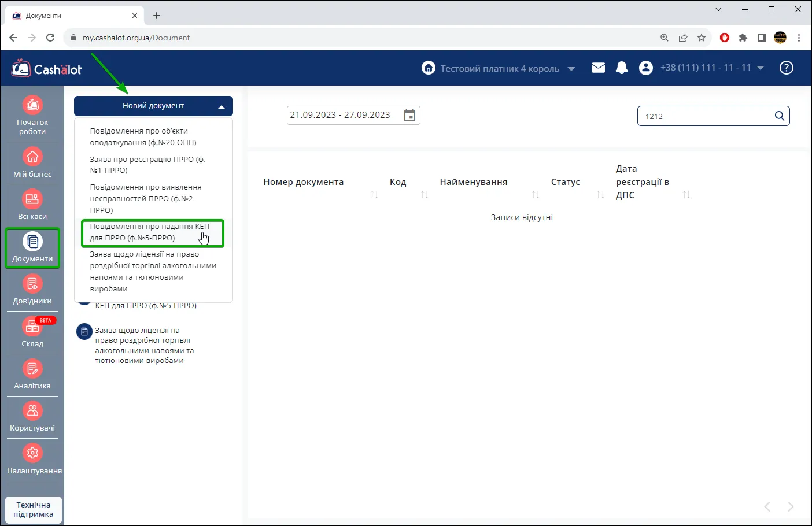Open the Аналітика sidebar section
This screenshot has height=526, width=812.
point(32,375)
